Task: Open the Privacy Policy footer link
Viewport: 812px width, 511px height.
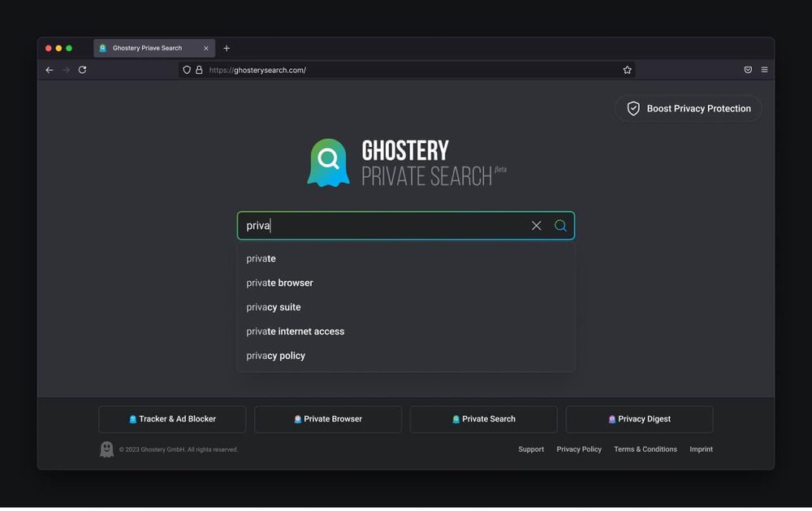Action: (x=579, y=449)
